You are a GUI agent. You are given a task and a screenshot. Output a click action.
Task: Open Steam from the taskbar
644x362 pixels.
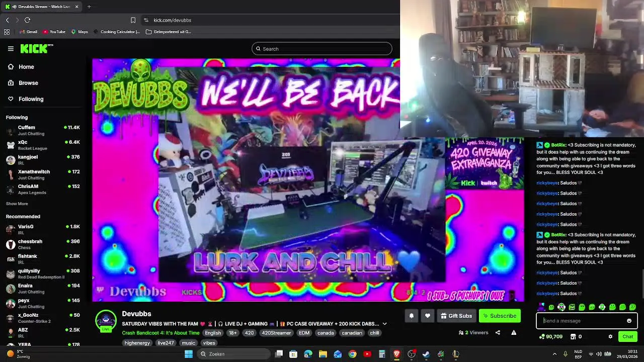[x=426, y=354]
